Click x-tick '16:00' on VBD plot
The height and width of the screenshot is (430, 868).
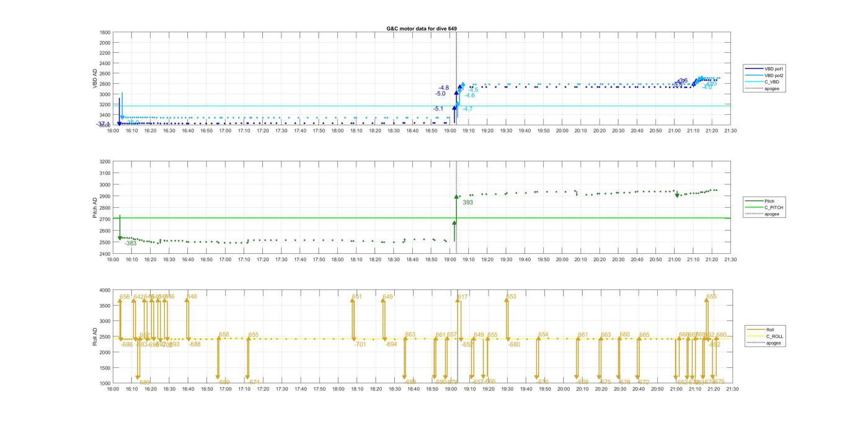pyautogui.click(x=113, y=130)
